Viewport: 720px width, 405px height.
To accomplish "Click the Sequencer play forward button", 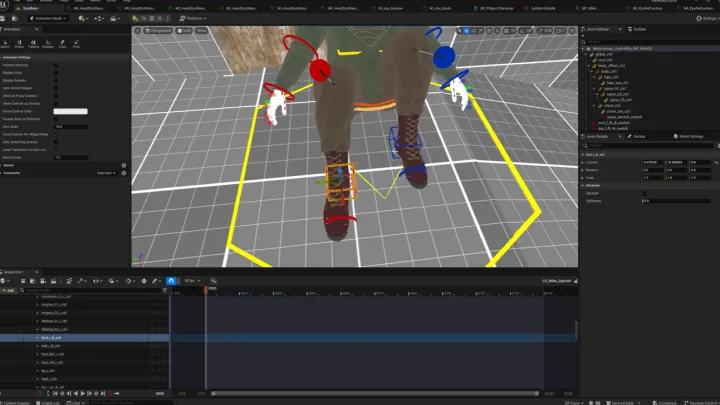I will click(83, 394).
